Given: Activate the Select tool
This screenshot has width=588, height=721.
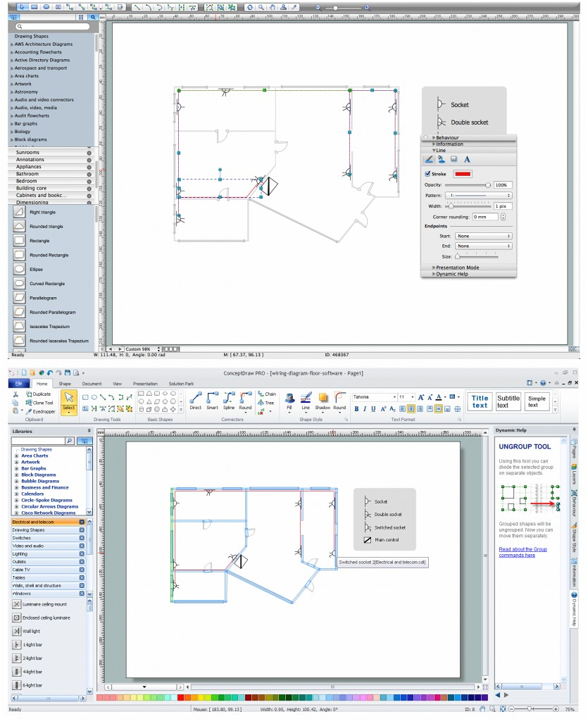Looking at the screenshot, I should pyautogui.click(x=69, y=399).
